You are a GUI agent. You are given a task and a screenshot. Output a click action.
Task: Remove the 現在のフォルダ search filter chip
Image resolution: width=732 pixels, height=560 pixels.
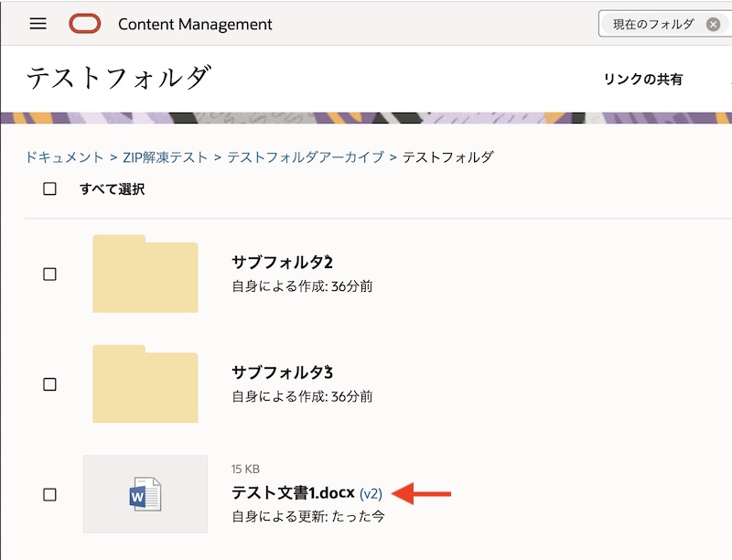pos(713,25)
